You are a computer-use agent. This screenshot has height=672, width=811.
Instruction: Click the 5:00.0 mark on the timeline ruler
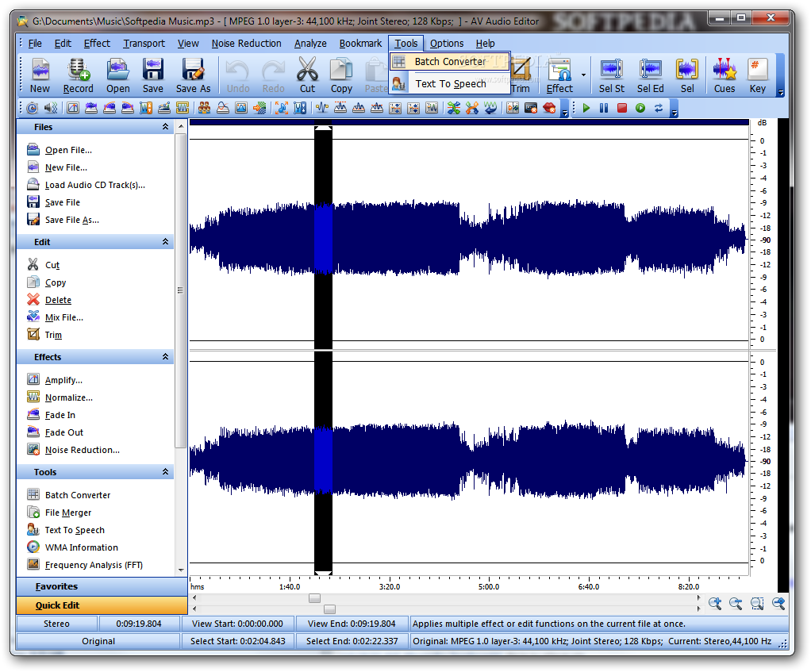(489, 586)
